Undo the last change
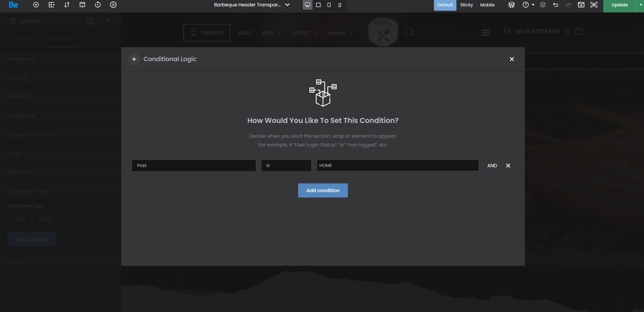 pos(556,5)
